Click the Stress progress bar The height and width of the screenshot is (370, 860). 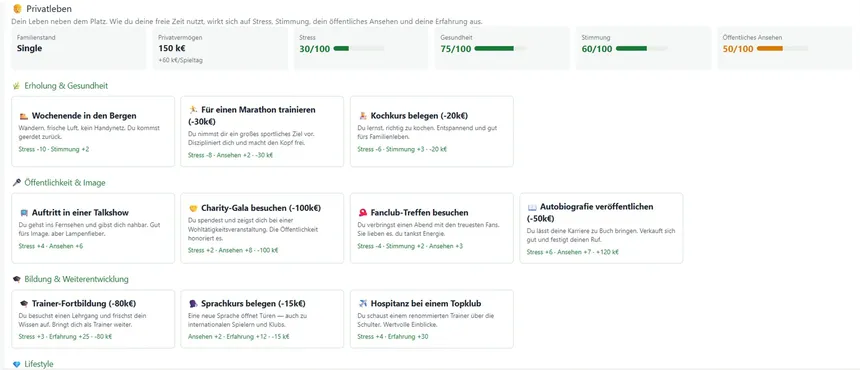359,49
